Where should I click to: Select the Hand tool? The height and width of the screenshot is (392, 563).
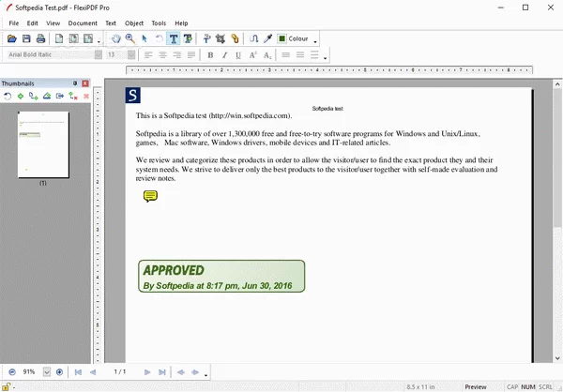(x=116, y=39)
